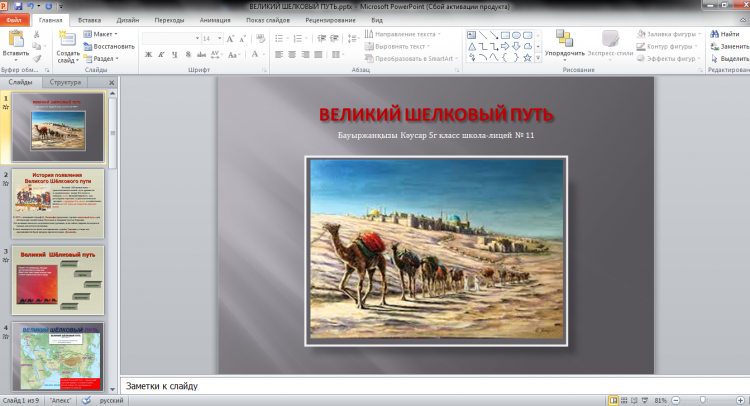
Task: Select the oval shape in shapes gallery
Action: tap(516, 35)
